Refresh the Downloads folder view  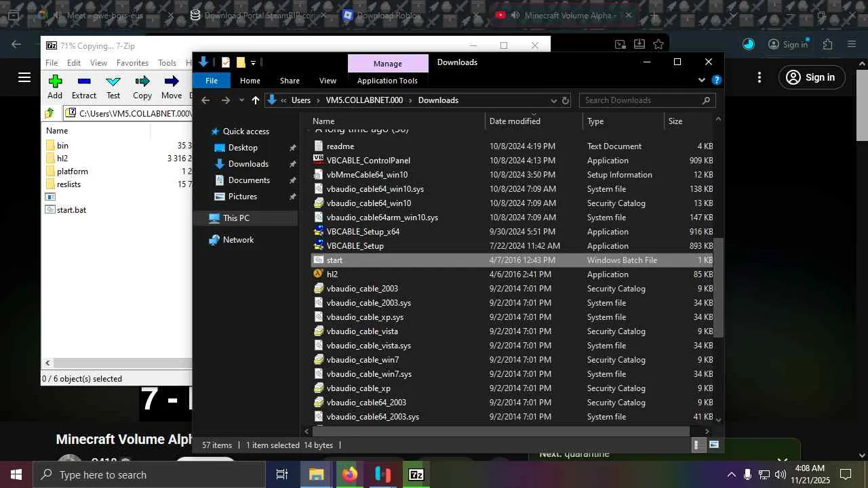(x=565, y=100)
